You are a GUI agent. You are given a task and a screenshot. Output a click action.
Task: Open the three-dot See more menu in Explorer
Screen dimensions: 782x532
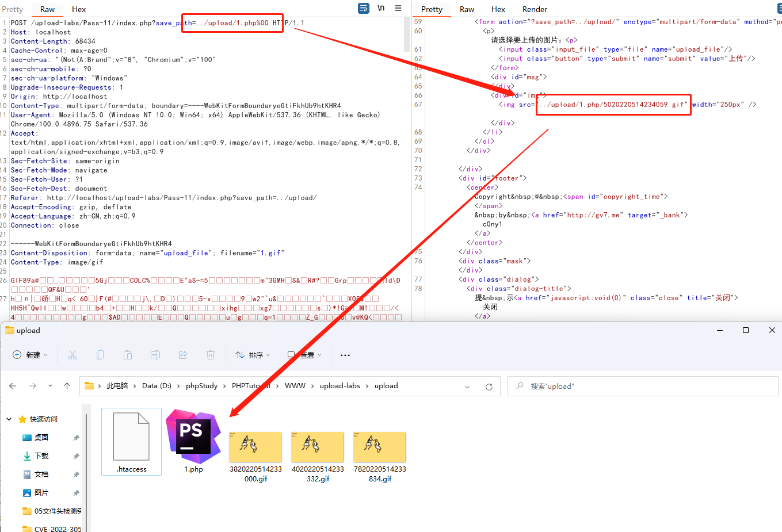[x=345, y=355]
